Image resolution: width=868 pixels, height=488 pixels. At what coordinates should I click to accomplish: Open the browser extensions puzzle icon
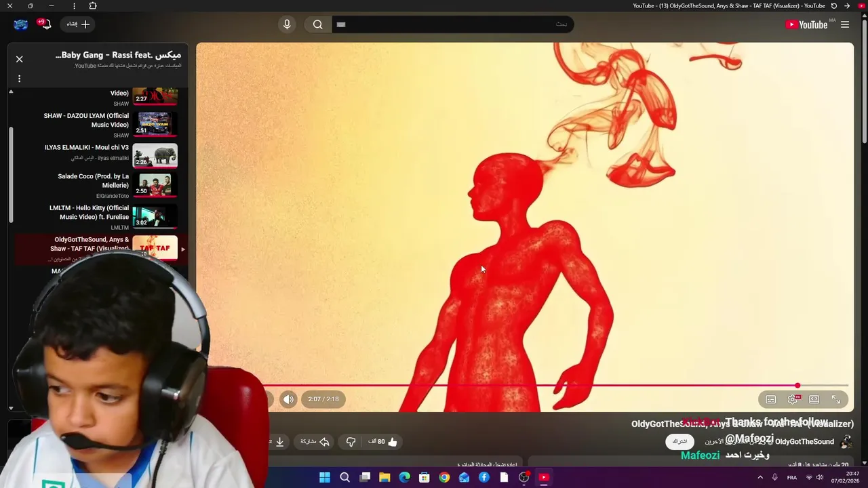(93, 6)
